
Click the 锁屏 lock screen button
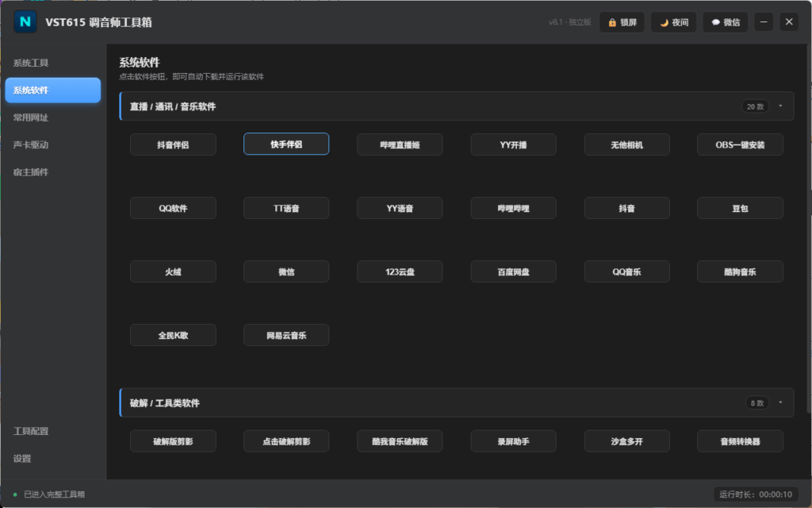[622, 22]
